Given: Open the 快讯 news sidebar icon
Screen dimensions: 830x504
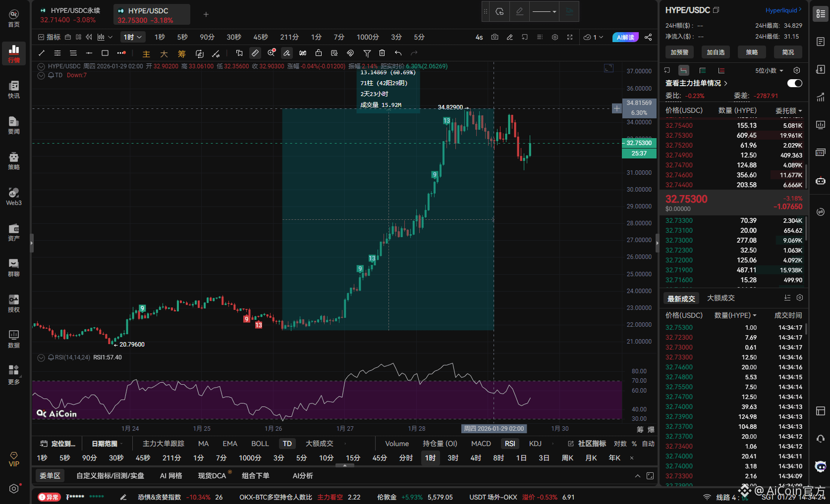Looking at the screenshot, I should click(14, 90).
